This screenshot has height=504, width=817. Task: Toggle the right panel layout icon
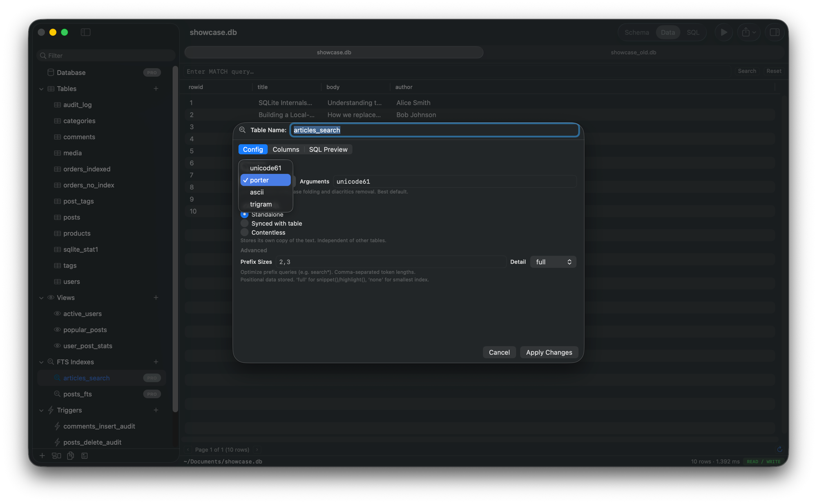pos(775,32)
